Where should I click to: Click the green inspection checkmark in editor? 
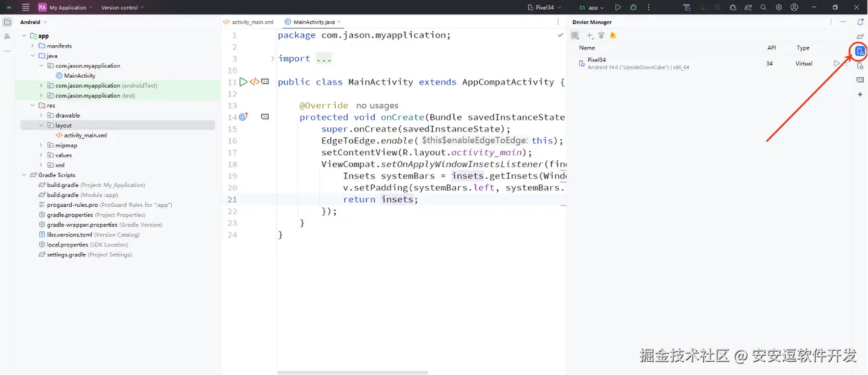tap(561, 35)
